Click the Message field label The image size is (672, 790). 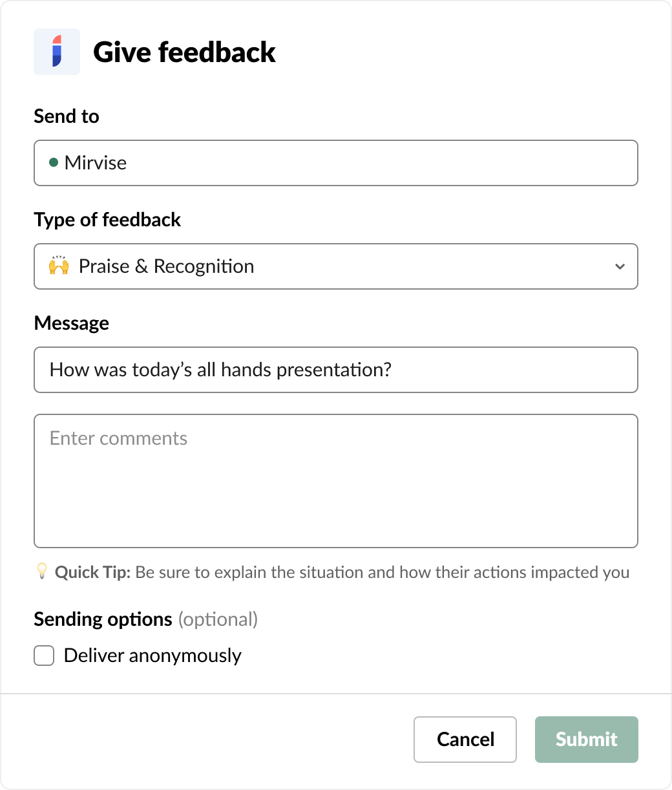71,323
